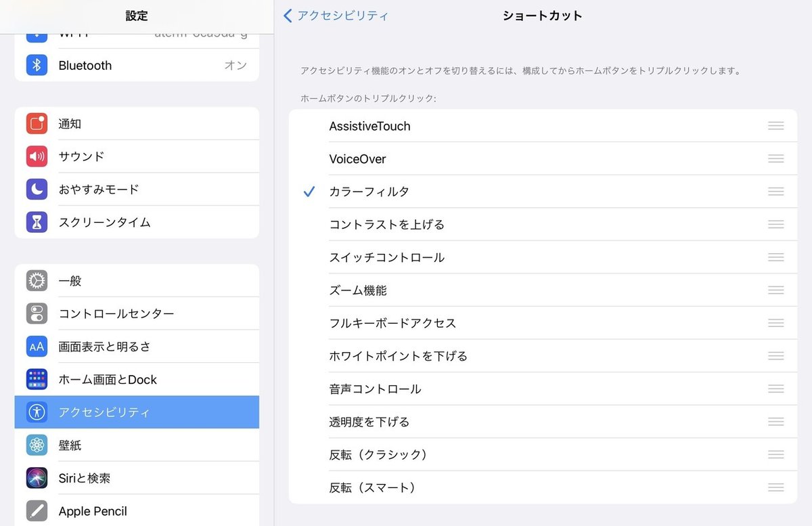This screenshot has height=526, width=812.
Task: Enable AssistiveTouch in the shortcut list
Action: pos(369,126)
